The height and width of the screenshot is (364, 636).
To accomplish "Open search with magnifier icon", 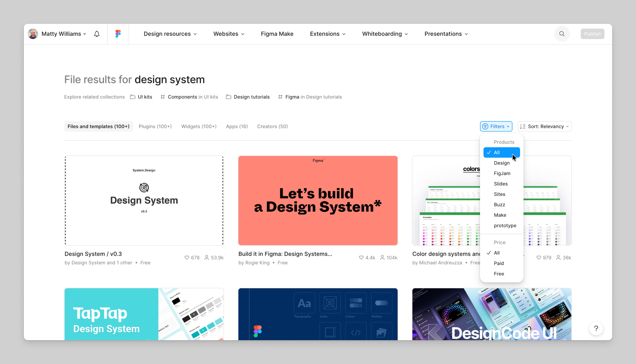I will (562, 34).
